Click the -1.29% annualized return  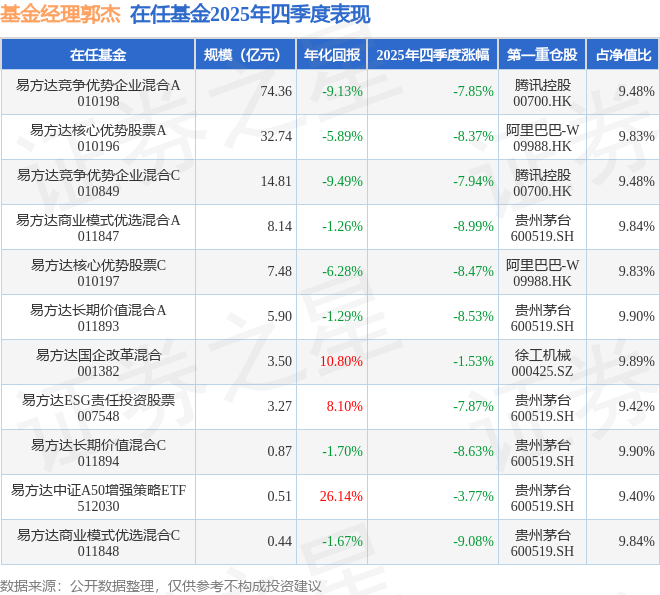click(x=342, y=316)
